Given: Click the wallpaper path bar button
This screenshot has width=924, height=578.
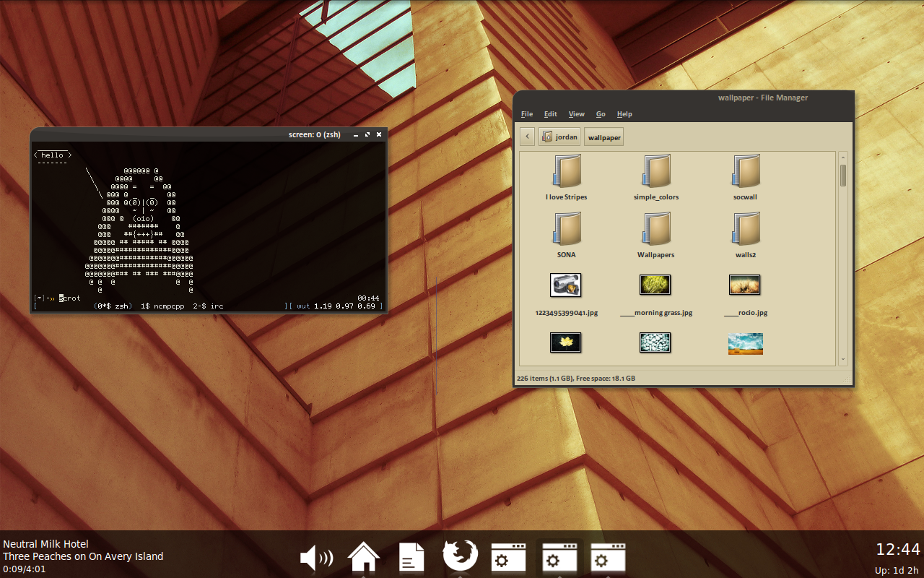Looking at the screenshot, I should (x=603, y=137).
